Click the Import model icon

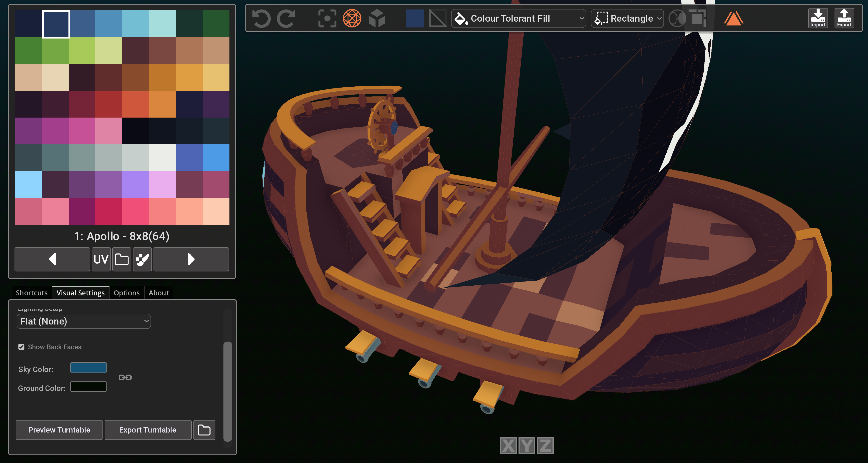click(x=818, y=18)
